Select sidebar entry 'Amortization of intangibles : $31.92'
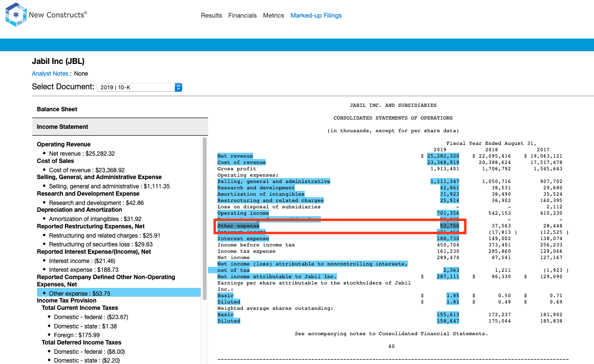 pyautogui.click(x=95, y=219)
